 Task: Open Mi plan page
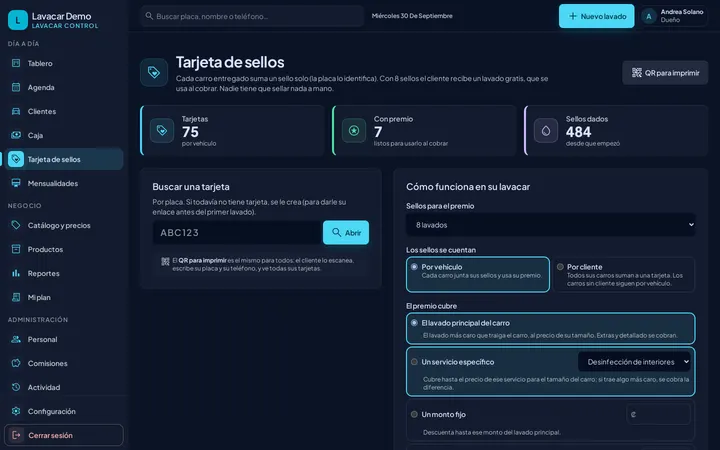click(64, 297)
